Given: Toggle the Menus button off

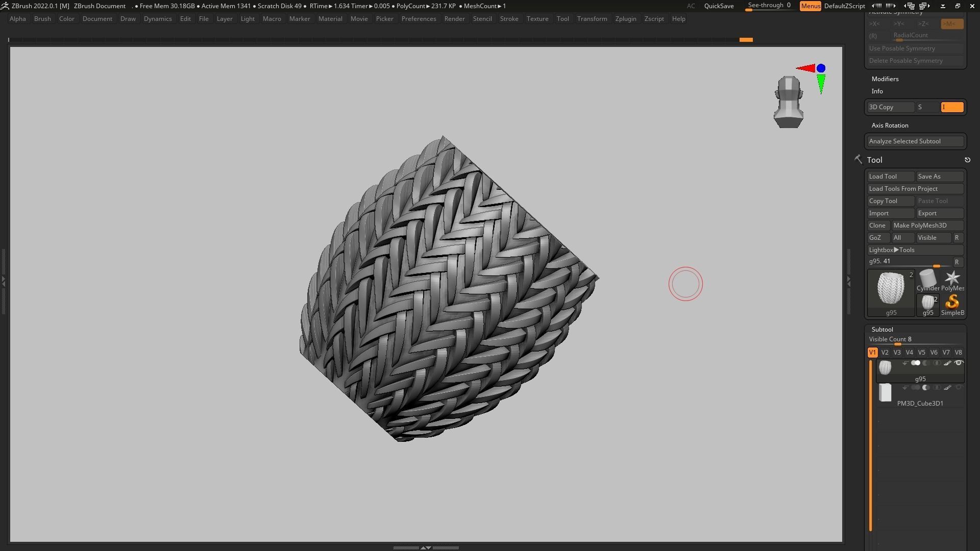Looking at the screenshot, I should (810, 6).
